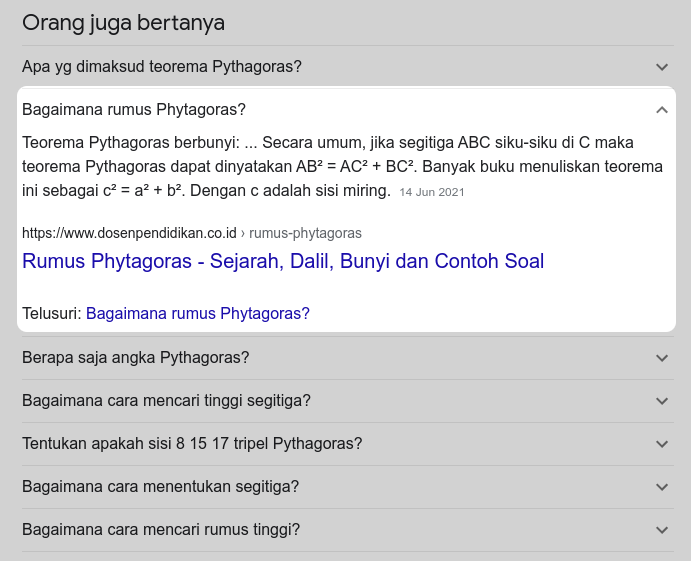Expand chevron beside "Berapa saja angka Pythagoras?"
Screen dimensions: 691x561
click(x=661, y=358)
